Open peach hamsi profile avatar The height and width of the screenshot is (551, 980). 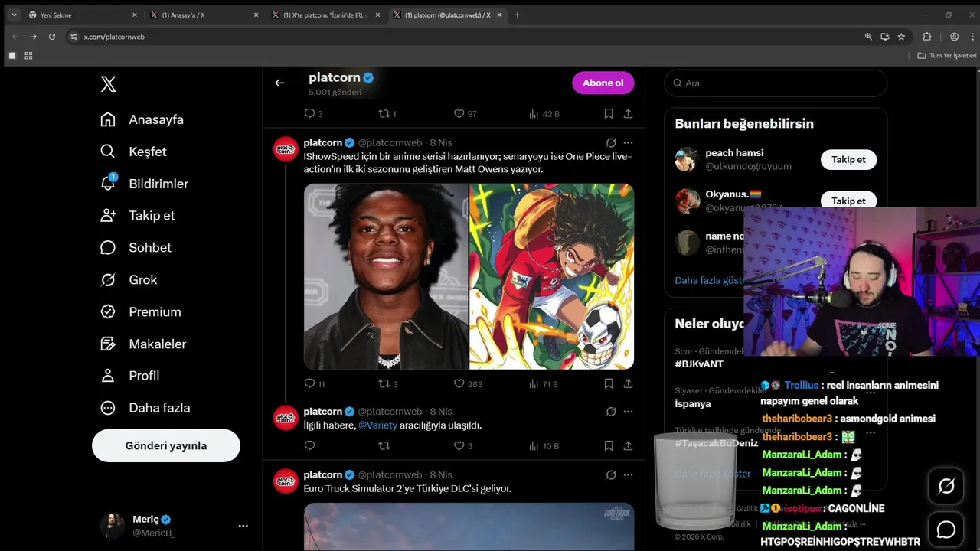point(687,159)
